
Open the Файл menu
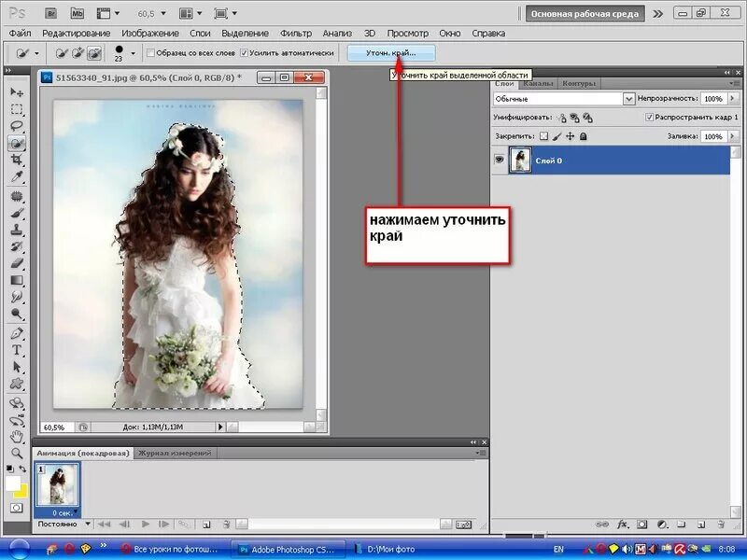point(20,34)
